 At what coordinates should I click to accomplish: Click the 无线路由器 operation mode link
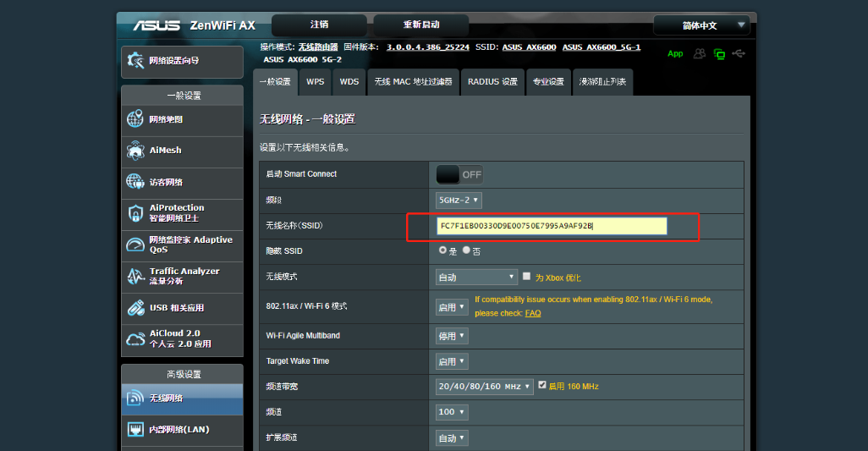[x=318, y=47]
